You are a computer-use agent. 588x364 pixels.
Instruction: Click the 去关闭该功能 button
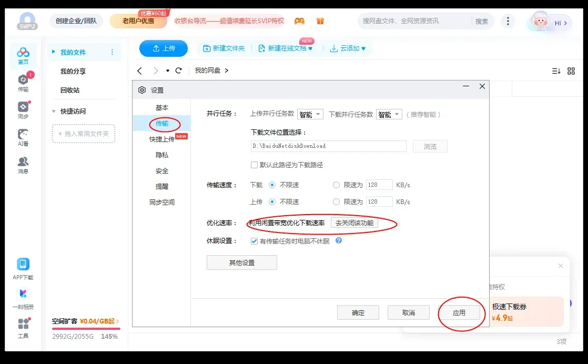pos(354,223)
